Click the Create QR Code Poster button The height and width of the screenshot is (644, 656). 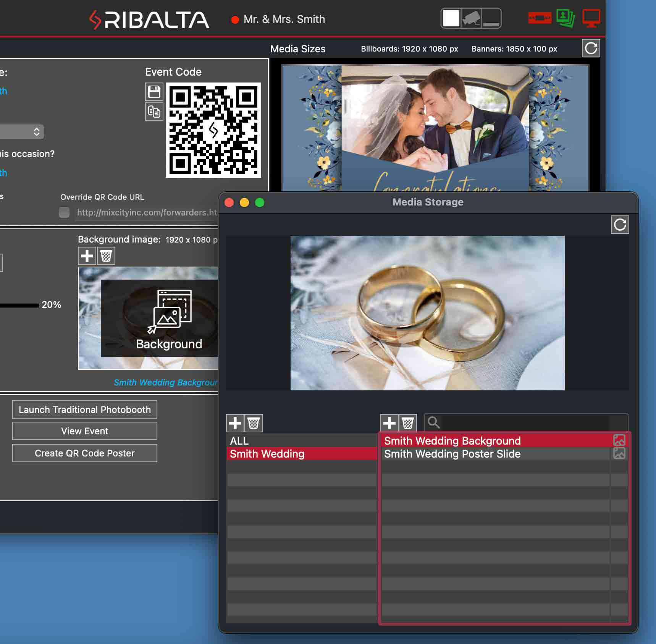85,453
